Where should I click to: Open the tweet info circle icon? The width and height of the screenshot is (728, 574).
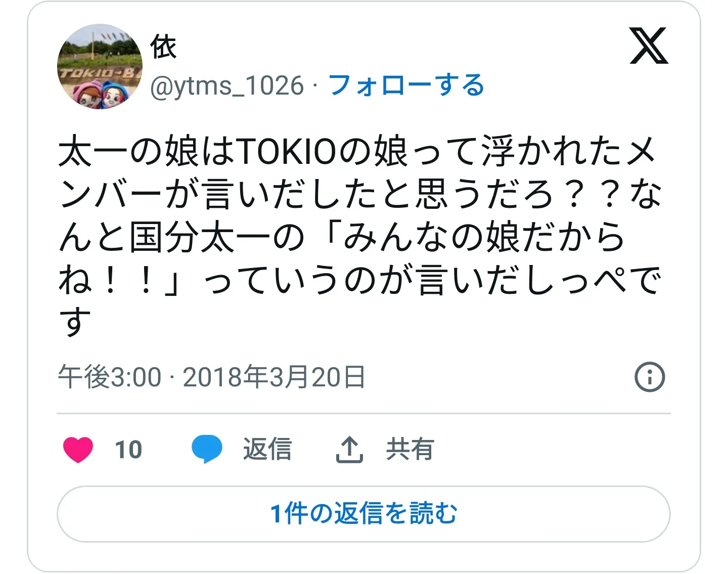(x=650, y=377)
